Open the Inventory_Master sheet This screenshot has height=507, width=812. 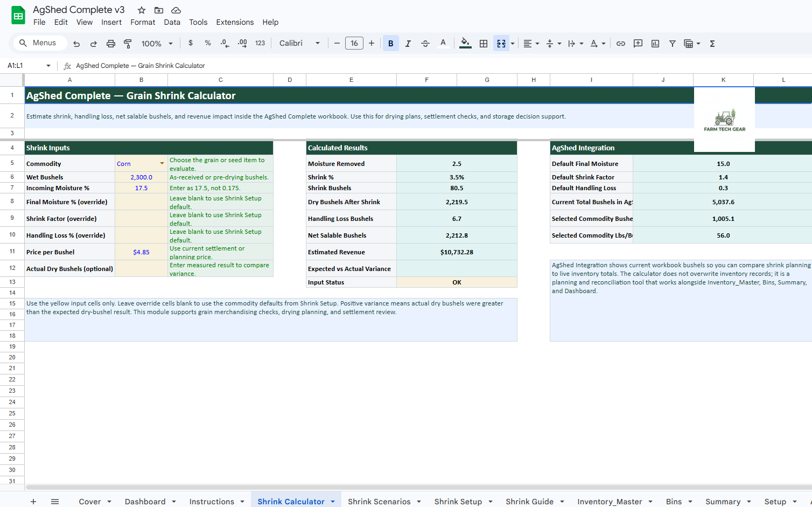point(611,501)
